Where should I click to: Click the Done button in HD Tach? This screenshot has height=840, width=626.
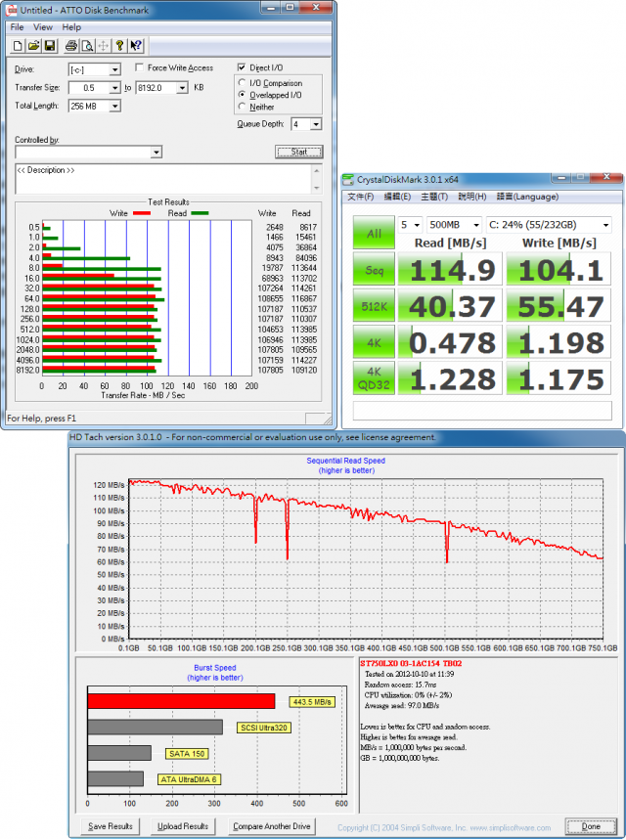pos(591,826)
